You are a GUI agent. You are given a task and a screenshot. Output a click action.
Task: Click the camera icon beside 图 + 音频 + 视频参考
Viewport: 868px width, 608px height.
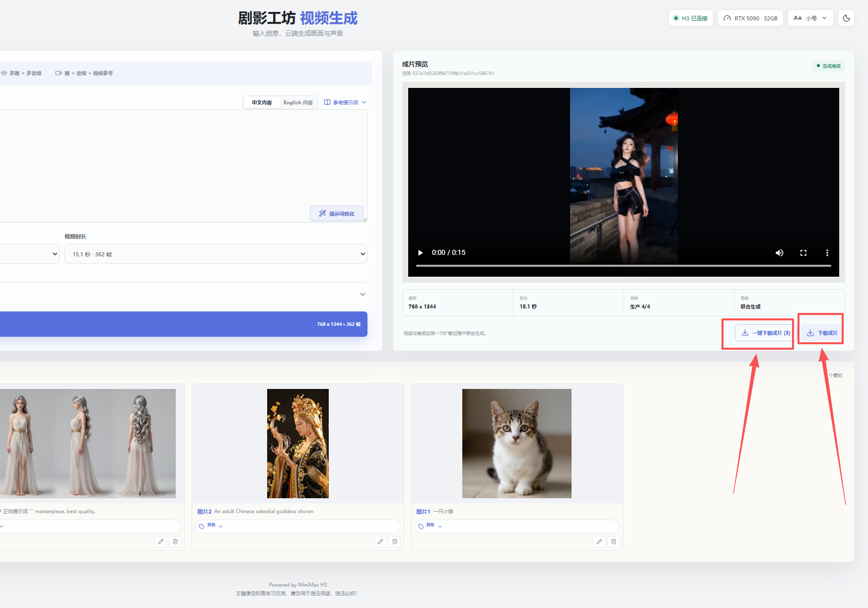(59, 73)
